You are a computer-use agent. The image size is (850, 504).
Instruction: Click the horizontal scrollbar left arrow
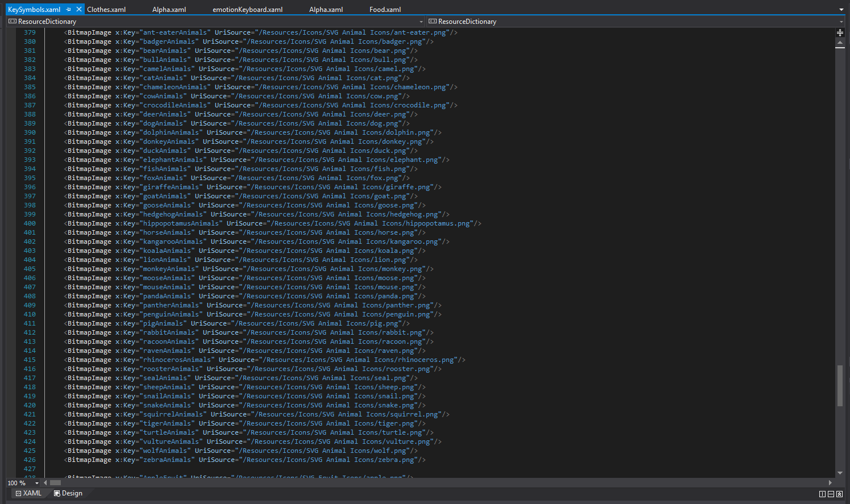[x=45, y=483]
